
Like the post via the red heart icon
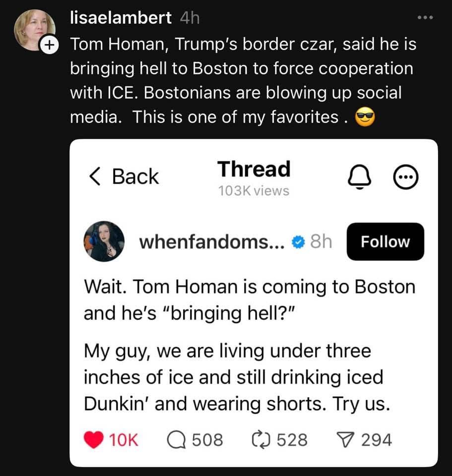[94, 440]
